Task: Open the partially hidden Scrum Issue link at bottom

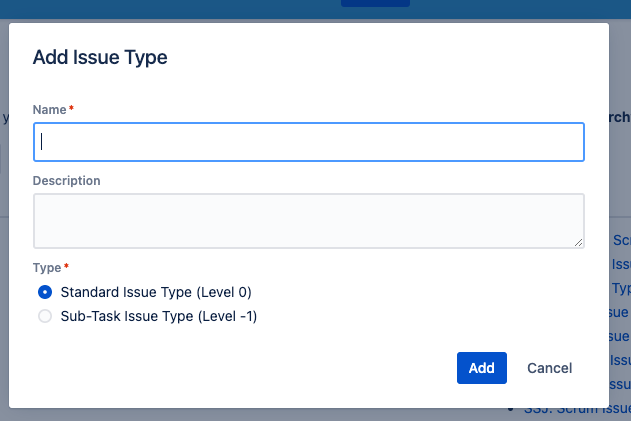Action: (577, 411)
